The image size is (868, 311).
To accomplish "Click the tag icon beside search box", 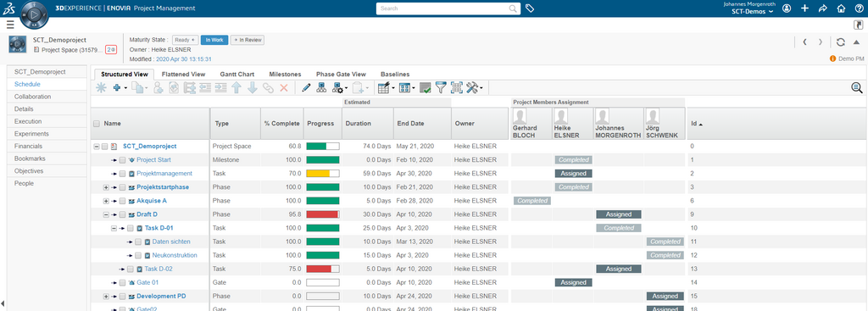I will 530,8.
